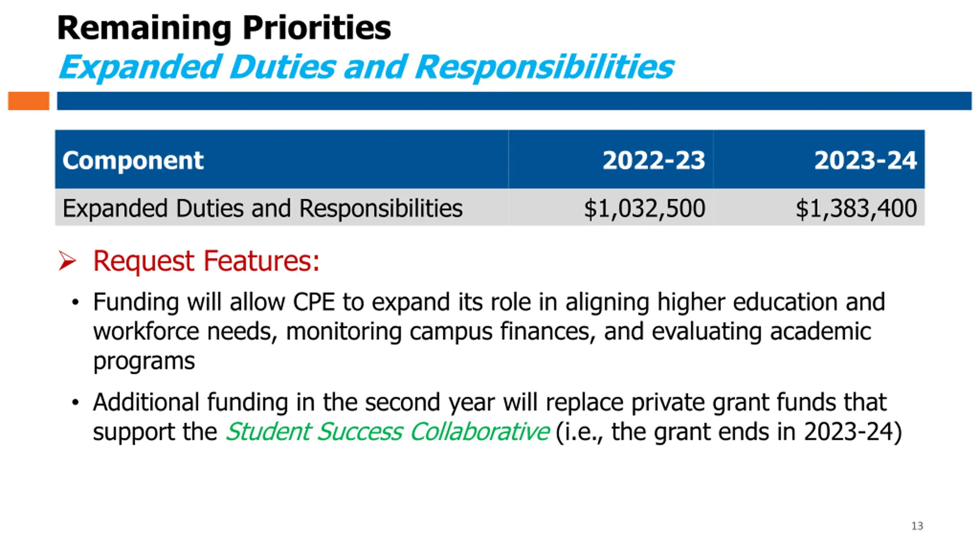Select the word "programs" in first bullet
Screen dimensions: 980x551
[x=144, y=361]
